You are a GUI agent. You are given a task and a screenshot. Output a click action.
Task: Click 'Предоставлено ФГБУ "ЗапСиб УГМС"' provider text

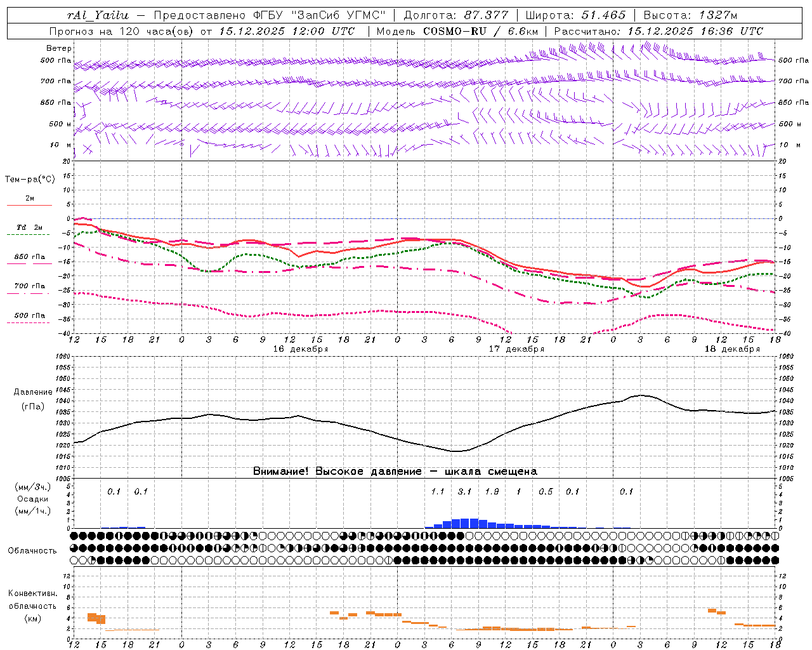[270, 15]
